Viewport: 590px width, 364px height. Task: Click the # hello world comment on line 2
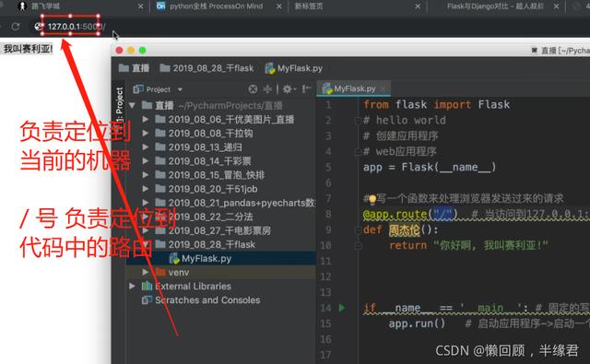click(x=405, y=121)
